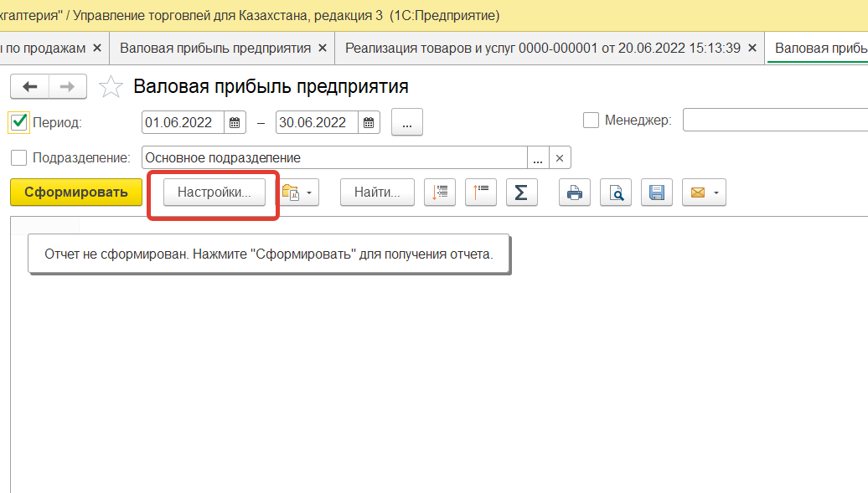The image size is (868, 493).
Task: Save report using the floppy disk icon
Action: coord(657,193)
